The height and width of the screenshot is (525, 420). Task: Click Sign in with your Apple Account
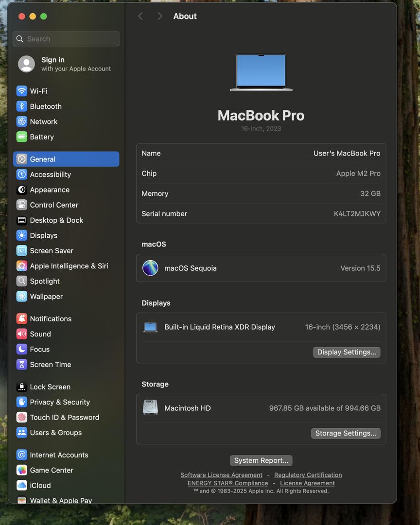[66, 64]
